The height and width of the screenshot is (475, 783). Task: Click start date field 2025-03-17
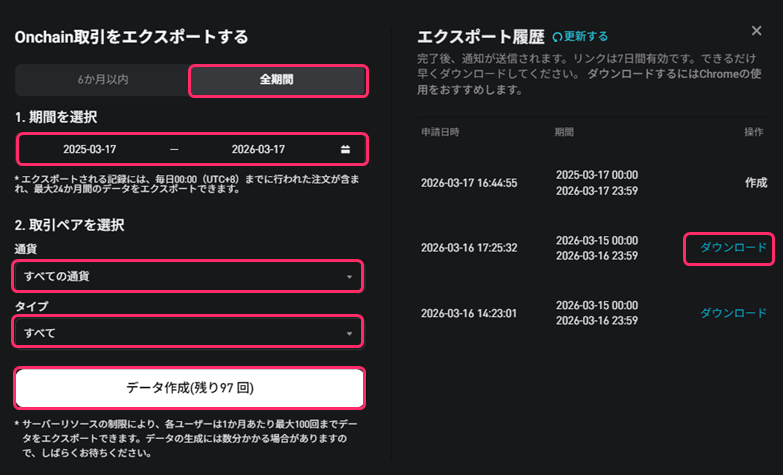90,149
